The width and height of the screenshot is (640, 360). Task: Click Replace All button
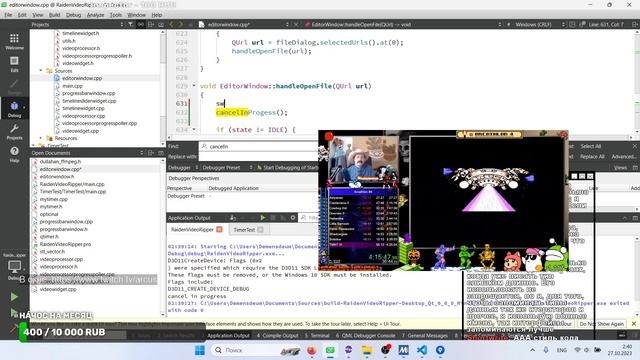point(592,156)
